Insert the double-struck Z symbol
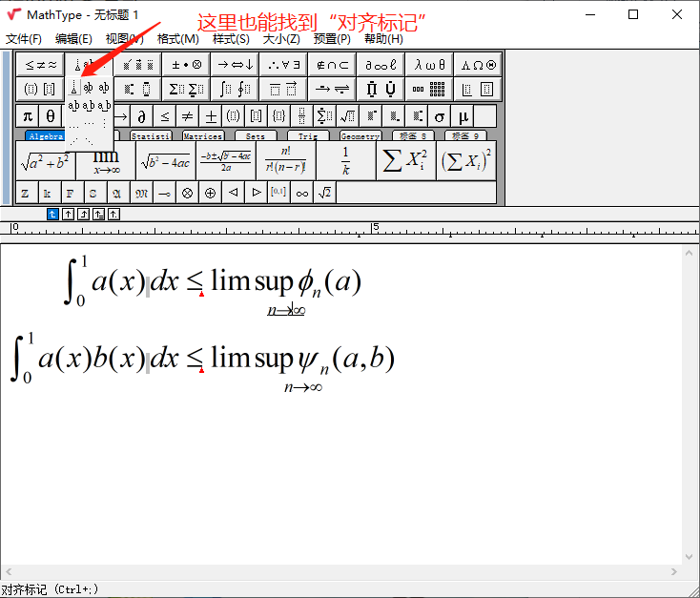Viewport: 700px width, 598px height. point(28,193)
